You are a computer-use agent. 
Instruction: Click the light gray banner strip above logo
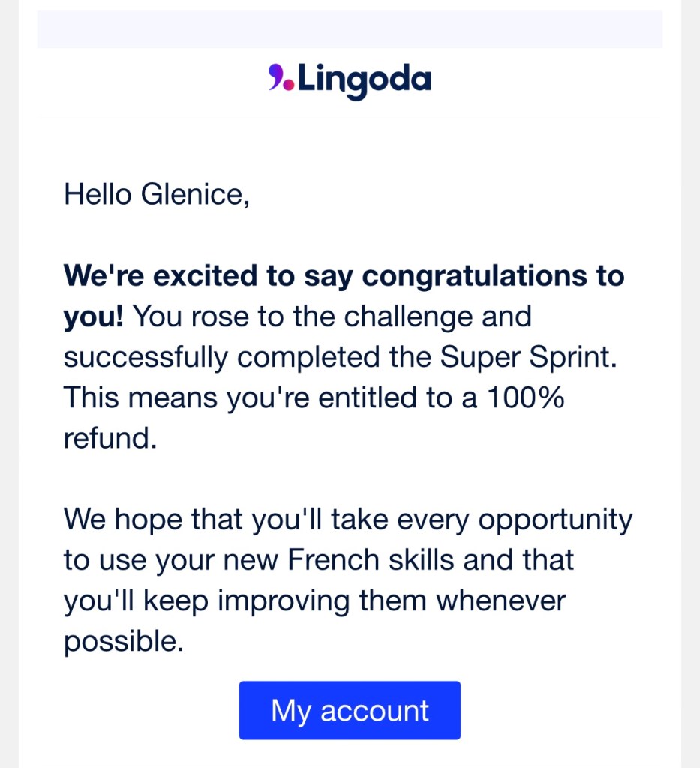pos(350,30)
